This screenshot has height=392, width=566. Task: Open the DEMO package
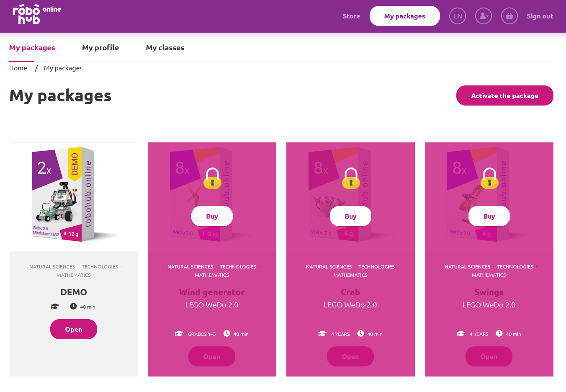[x=74, y=329]
